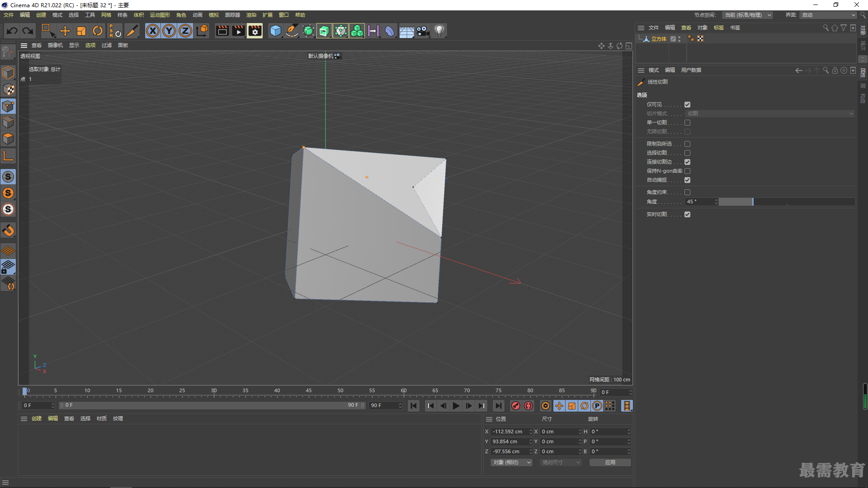Viewport: 868px width, 488px height.
Task: Click the Render View clapperboard icon
Action: coord(222,31)
